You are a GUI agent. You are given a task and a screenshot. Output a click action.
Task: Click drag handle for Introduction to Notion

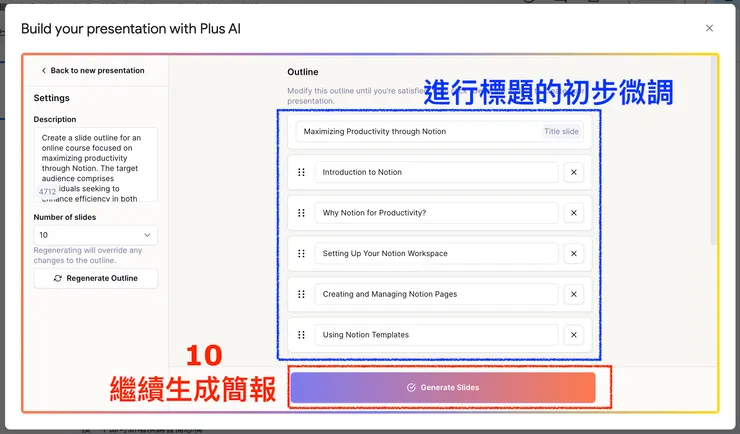[x=301, y=172]
